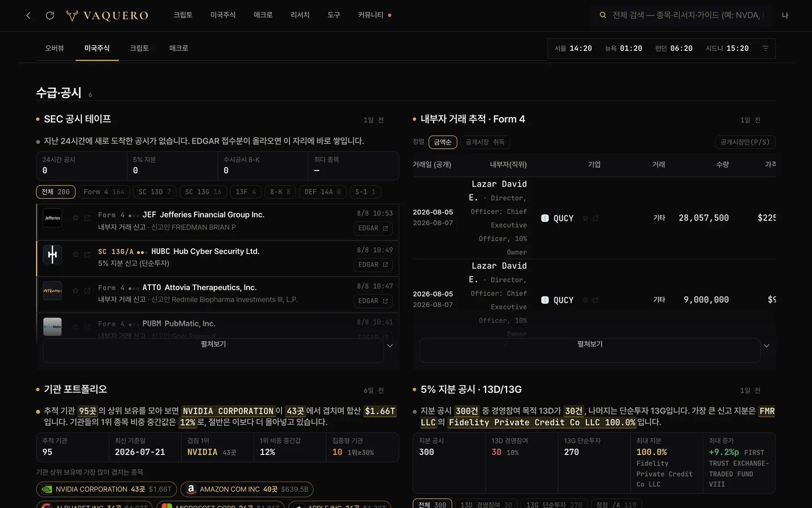Star the JEF Jefferies filing
The image size is (812, 508).
coord(76,218)
